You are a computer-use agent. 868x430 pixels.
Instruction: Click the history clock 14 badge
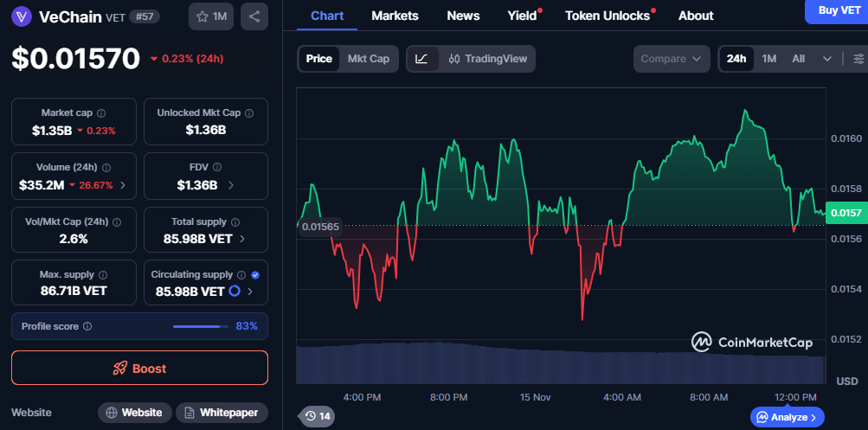click(318, 415)
